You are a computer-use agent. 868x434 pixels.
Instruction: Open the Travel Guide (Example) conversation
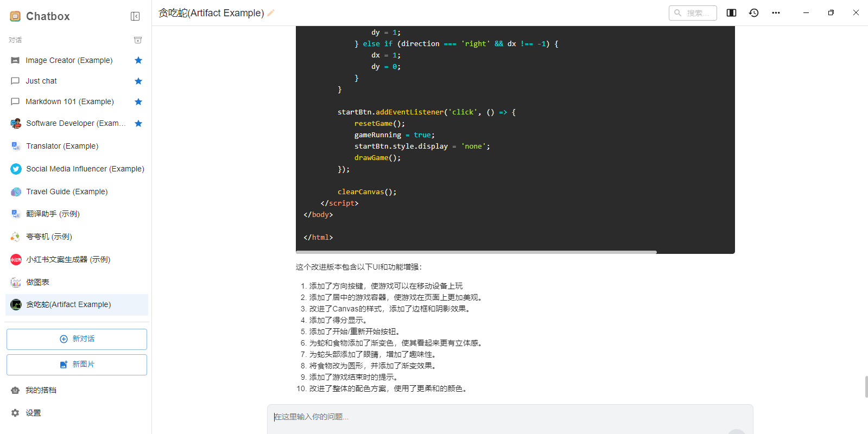click(x=67, y=192)
